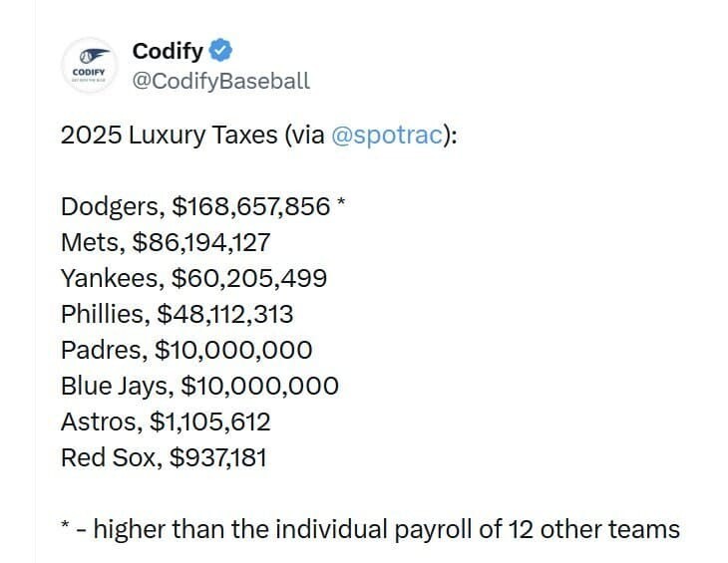Viewport: 728px width, 563px height.
Task: Click the asterisk after the Dodgers amount
Action: click(341, 202)
